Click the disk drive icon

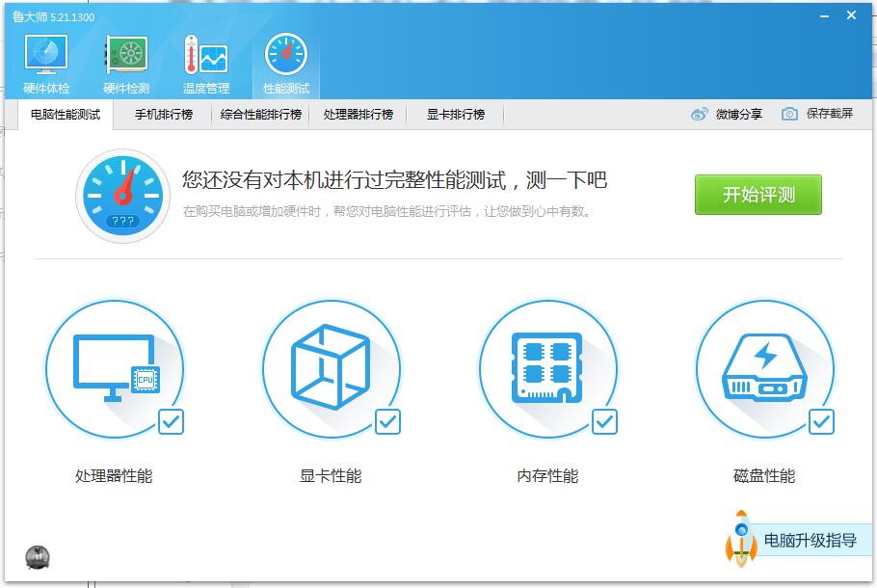[x=764, y=369]
